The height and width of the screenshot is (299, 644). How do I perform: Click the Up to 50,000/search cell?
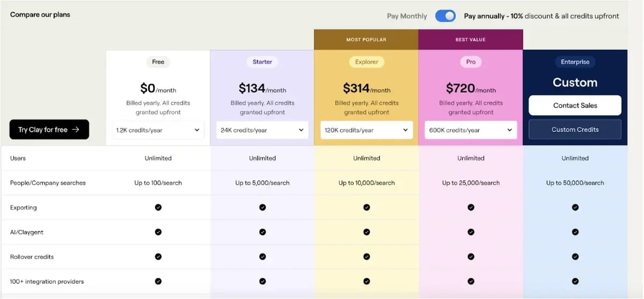coord(575,183)
